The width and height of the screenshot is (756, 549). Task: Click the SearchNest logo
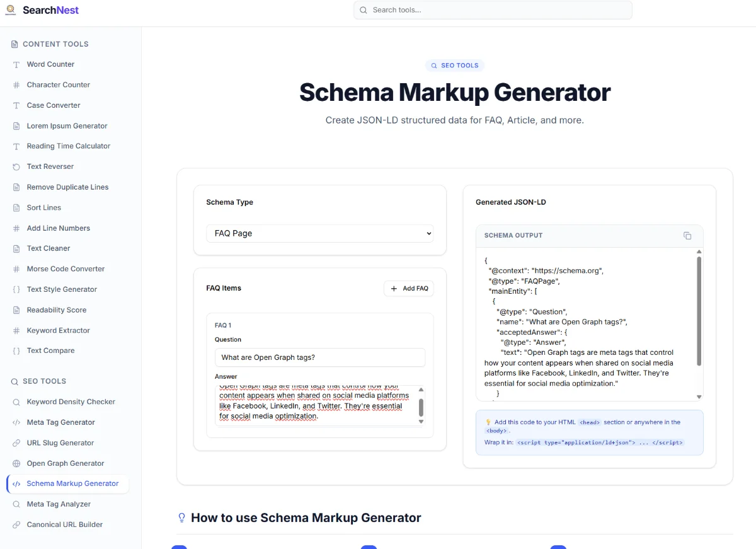(42, 10)
